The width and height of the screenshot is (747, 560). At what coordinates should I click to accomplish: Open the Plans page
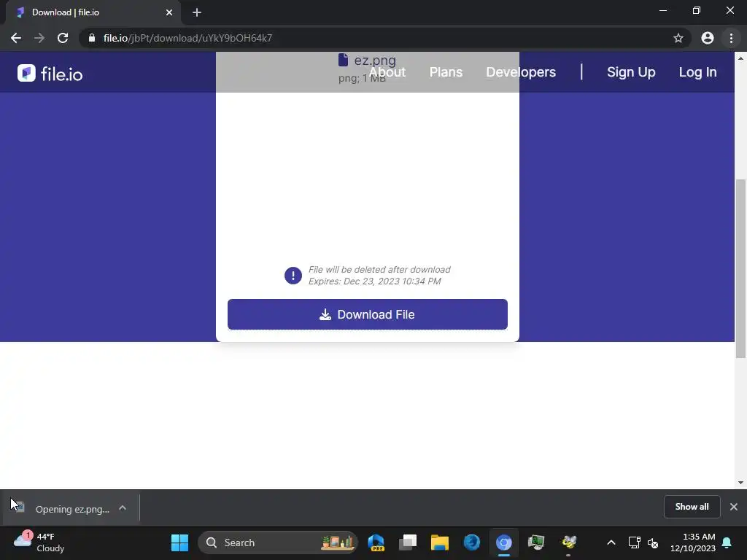[446, 72]
